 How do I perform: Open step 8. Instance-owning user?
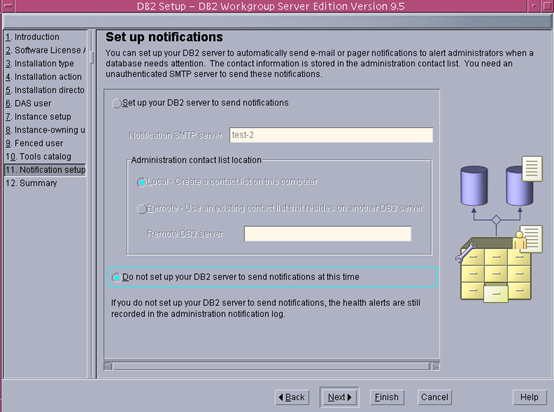tap(45, 130)
